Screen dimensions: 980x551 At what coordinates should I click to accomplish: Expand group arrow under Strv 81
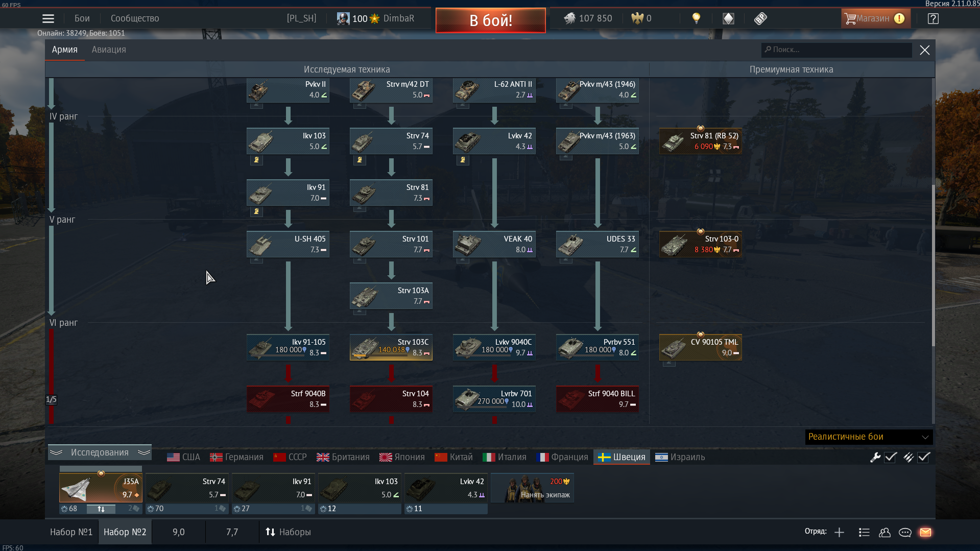tap(360, 209)
